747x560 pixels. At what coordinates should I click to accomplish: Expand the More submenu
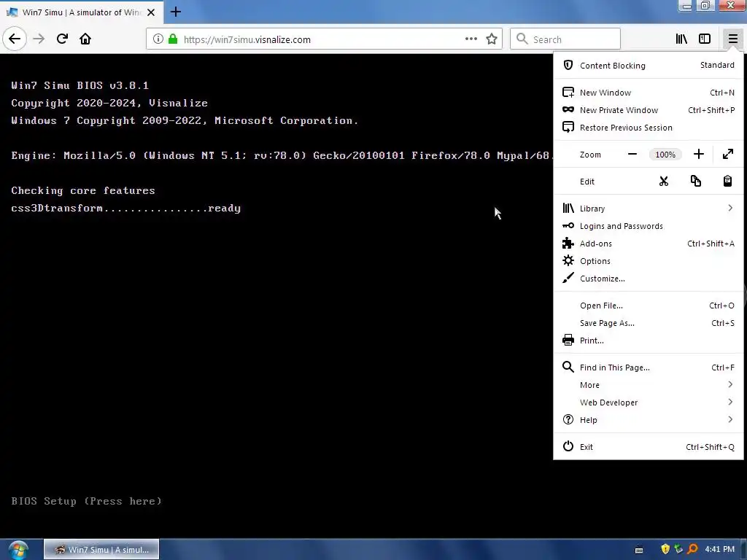(648, 385)
